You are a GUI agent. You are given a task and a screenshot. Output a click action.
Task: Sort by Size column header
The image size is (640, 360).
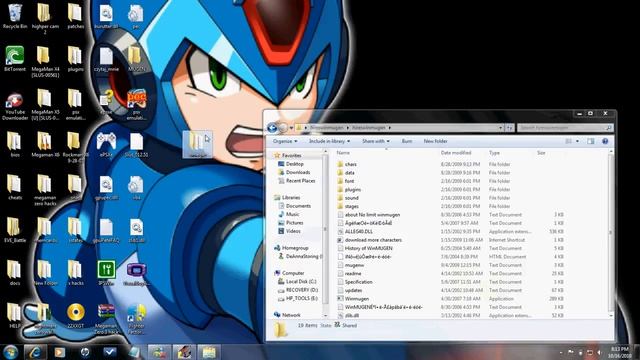541,153
